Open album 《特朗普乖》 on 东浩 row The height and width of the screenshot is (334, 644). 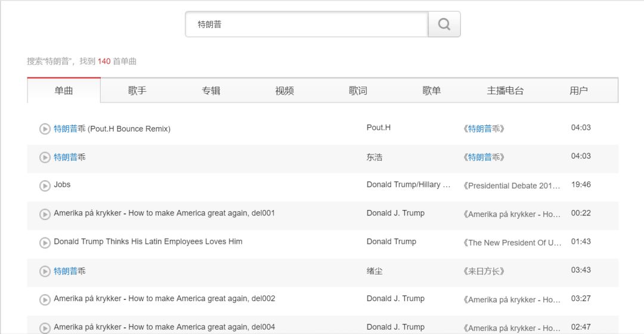(x=484, y=157)
